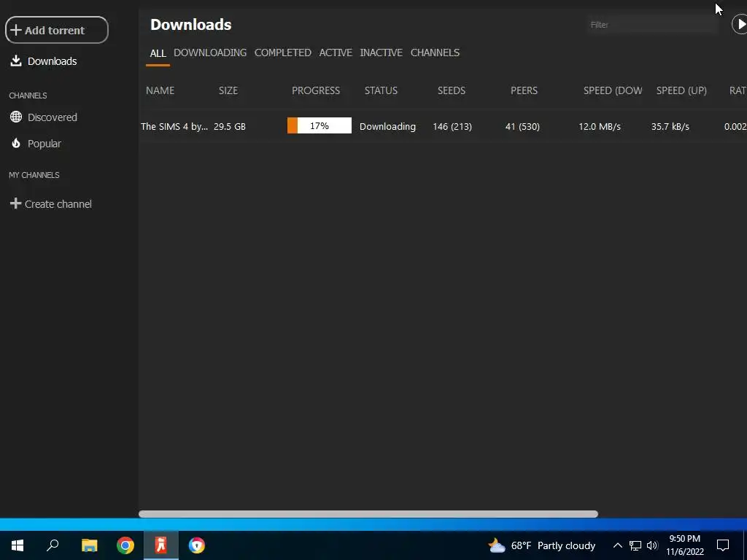Click into the Filter input field
The image size is (747, 560).
click(x=651, y=25)
